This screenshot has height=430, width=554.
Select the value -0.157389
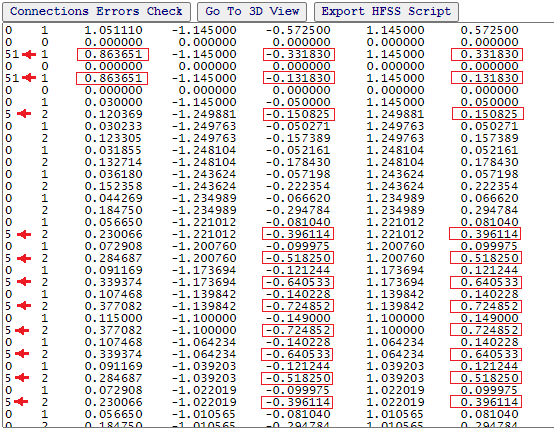(x=298, y=138)
